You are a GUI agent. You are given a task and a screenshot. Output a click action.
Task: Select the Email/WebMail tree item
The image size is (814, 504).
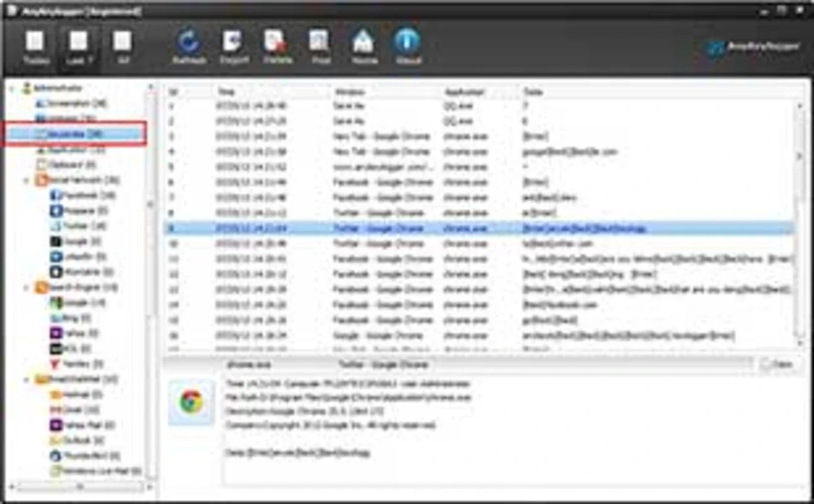pyautogui.click(x=77, y=380)
